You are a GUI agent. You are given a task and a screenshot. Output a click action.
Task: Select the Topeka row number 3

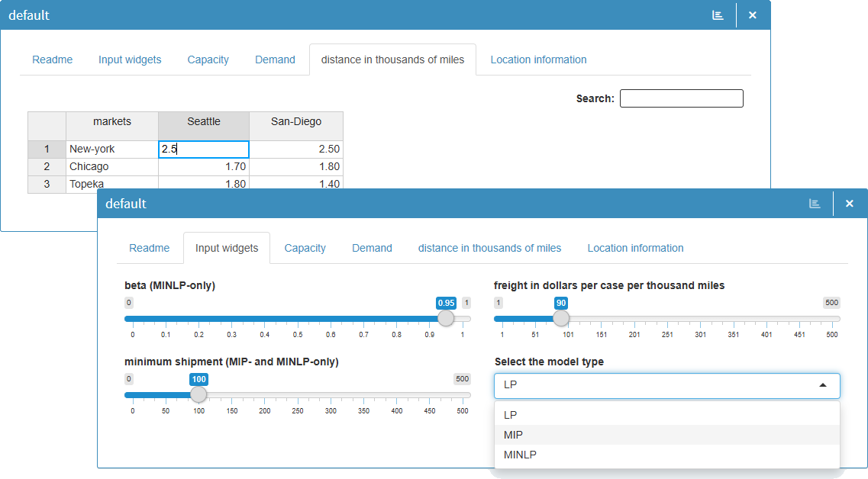tap(47, 184)
